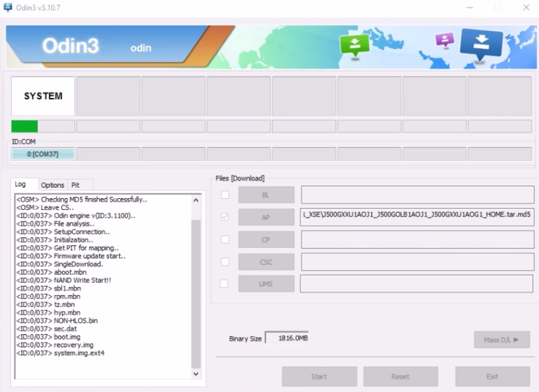Click the purple download balloon icon
Image resolution: width=539 pixels, height=392 pixels.
click(x=443, y=40)
